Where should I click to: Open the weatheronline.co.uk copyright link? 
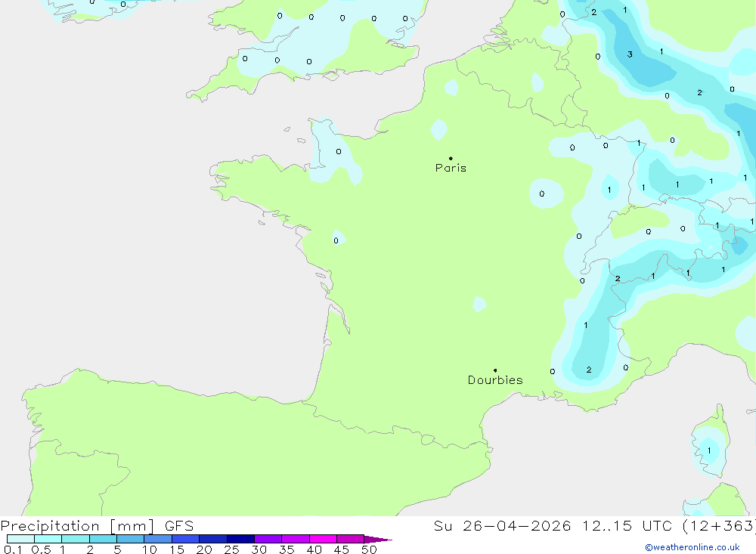(x=692, y=547)
